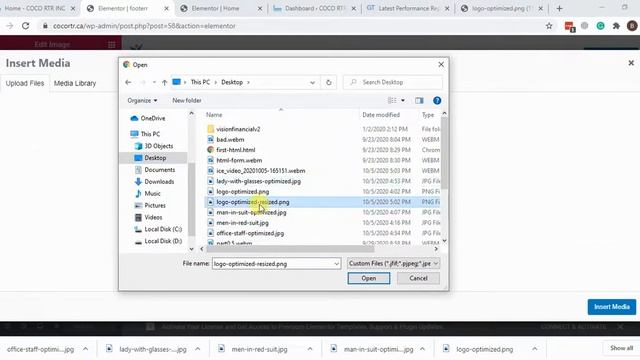640x360 pixels.
Task: Click the File name input field
Action: coord(273,264)
